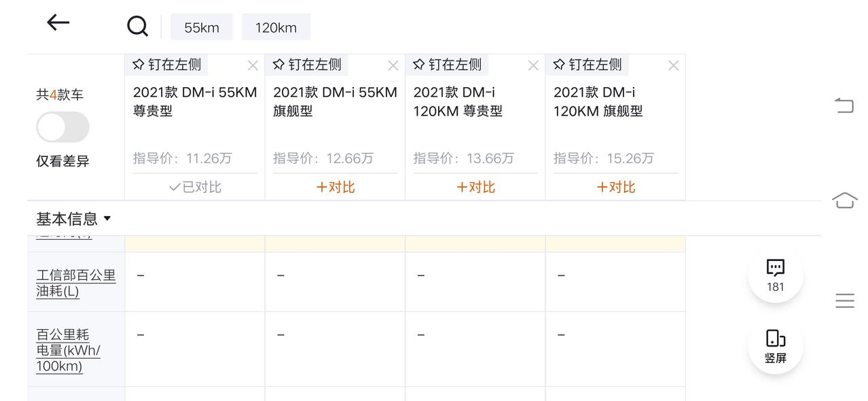The width and height of the screenshot is (868, 401).
Task: Toggle the 仅看差异 switch
Action: click(x=62, y=127)
